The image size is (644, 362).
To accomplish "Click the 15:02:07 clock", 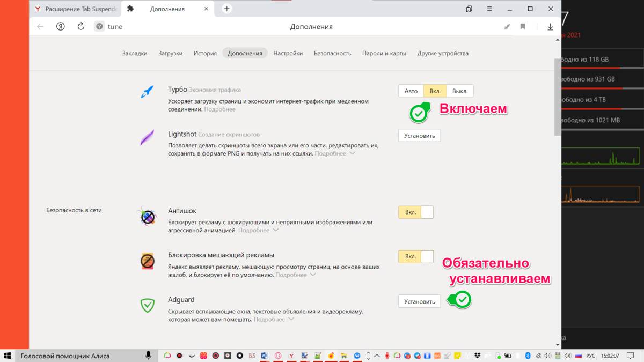I will pyautogui.click(x=610, y=356).
